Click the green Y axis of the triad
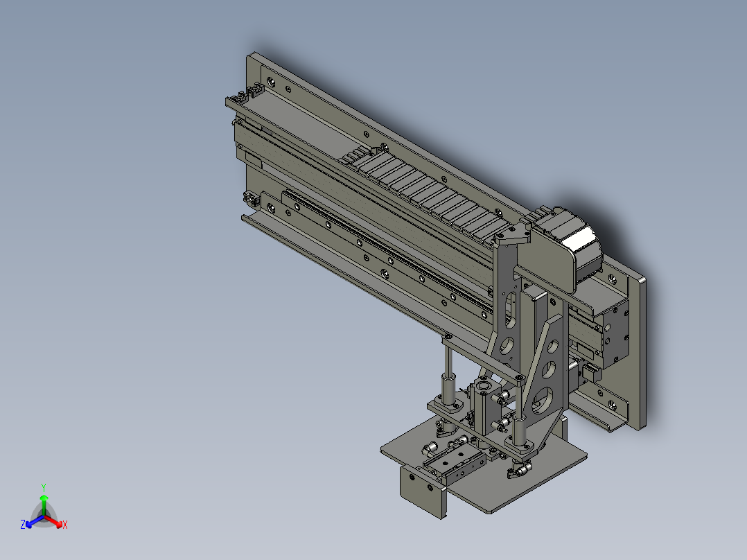The height and width of the screenshot is (560, 747). pyautogui.click(x=44, y=503)
